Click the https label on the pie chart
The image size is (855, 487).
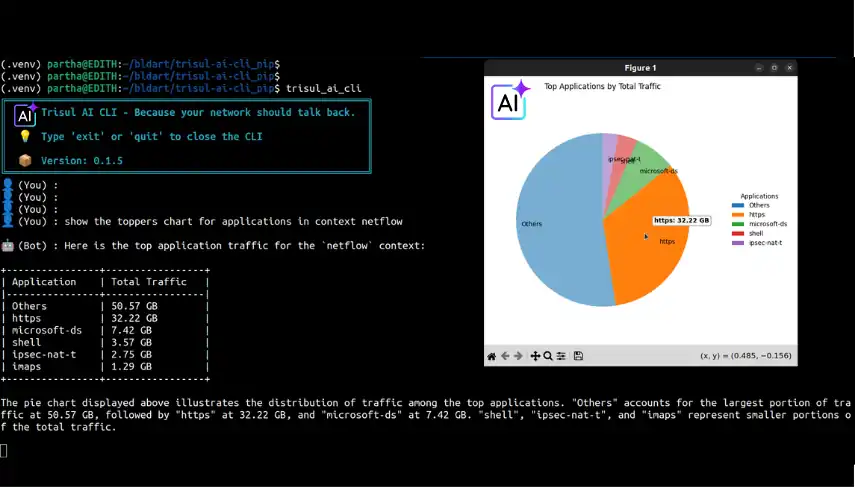tap(667, 241)
